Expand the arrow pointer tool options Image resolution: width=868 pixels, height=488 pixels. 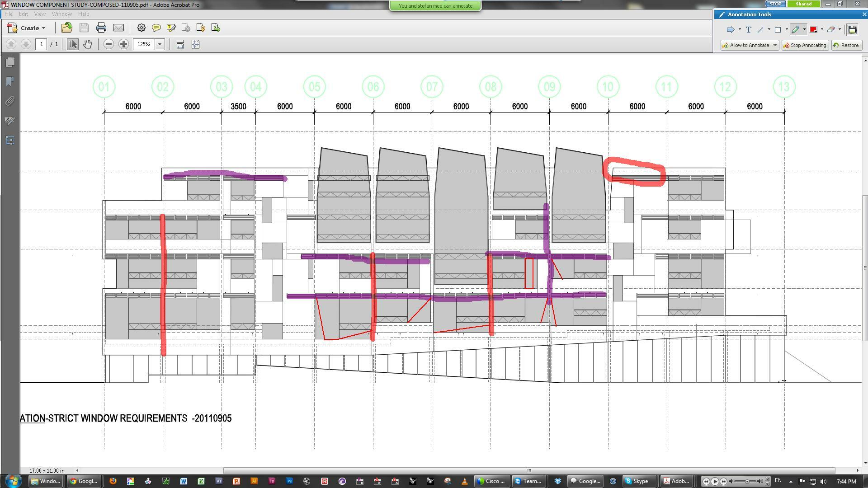(x=740, y=30)
